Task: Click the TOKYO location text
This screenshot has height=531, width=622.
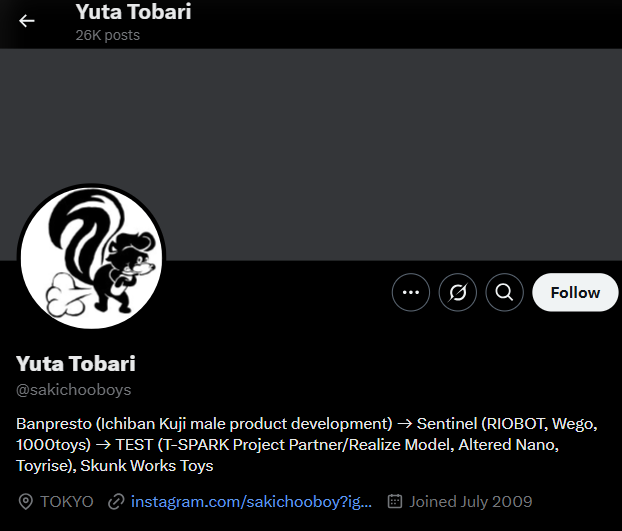Action: coord(67,502)
